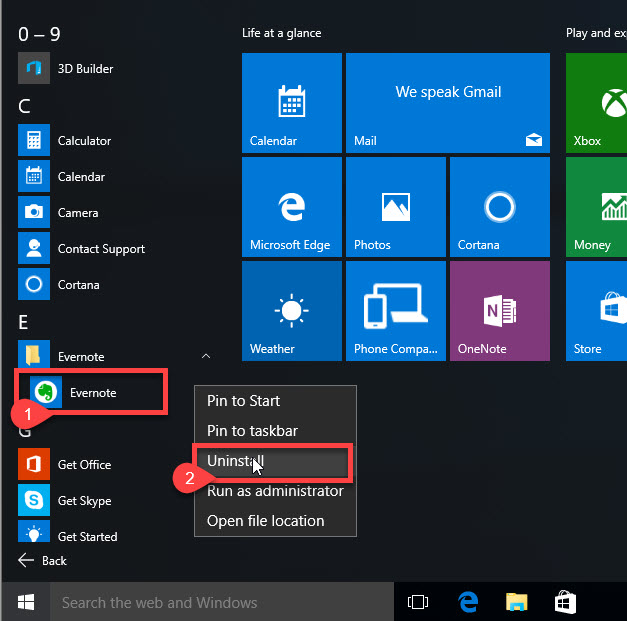Open the Photos tile
The image size is (627, 621).
pyautogui.click(x=396, y=207)
